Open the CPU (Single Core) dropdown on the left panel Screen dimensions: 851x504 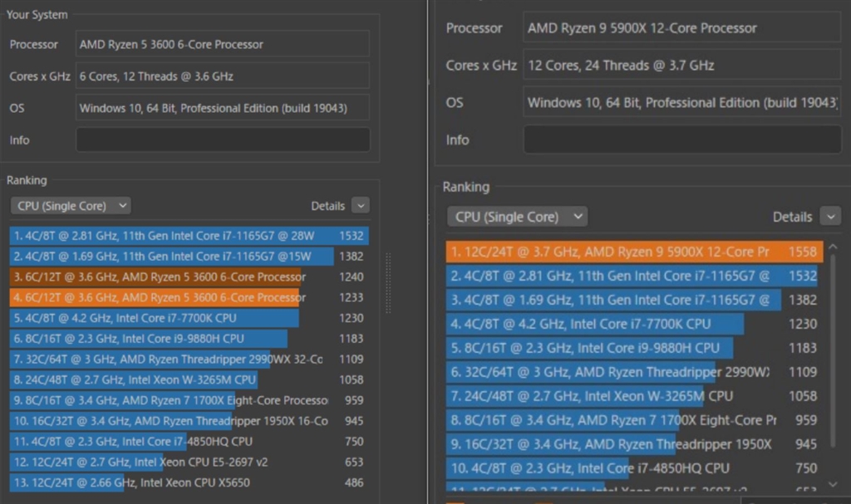click(70, 205)
